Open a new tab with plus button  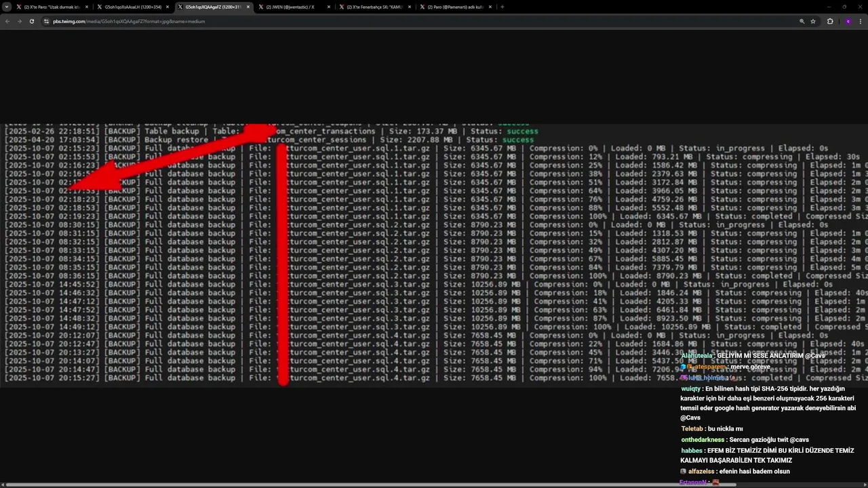[502, 7]
